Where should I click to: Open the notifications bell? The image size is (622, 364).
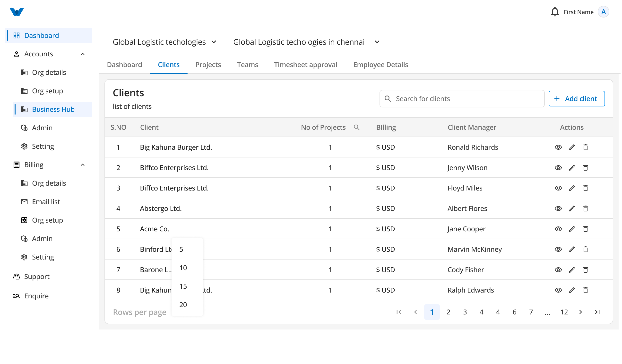pyautogui.click(x=555, y=12)
